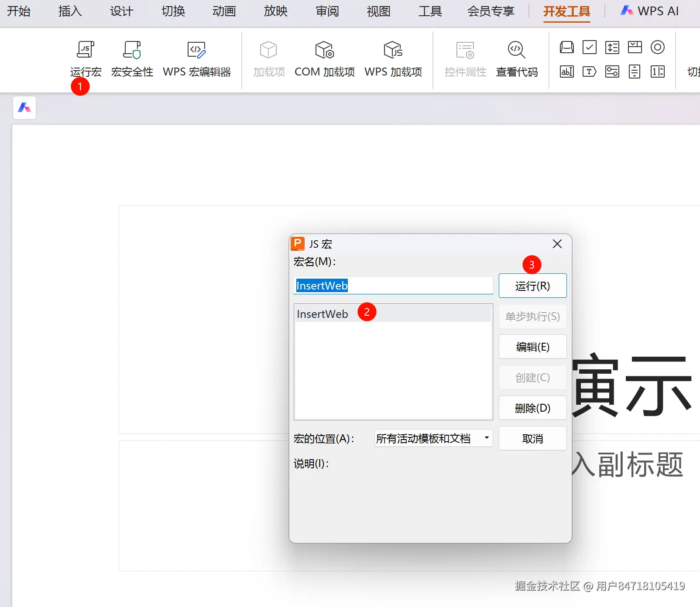Click the greyed-out 加载项 add-ins icon
Screen dimensions: 700x607
(268, 50)
